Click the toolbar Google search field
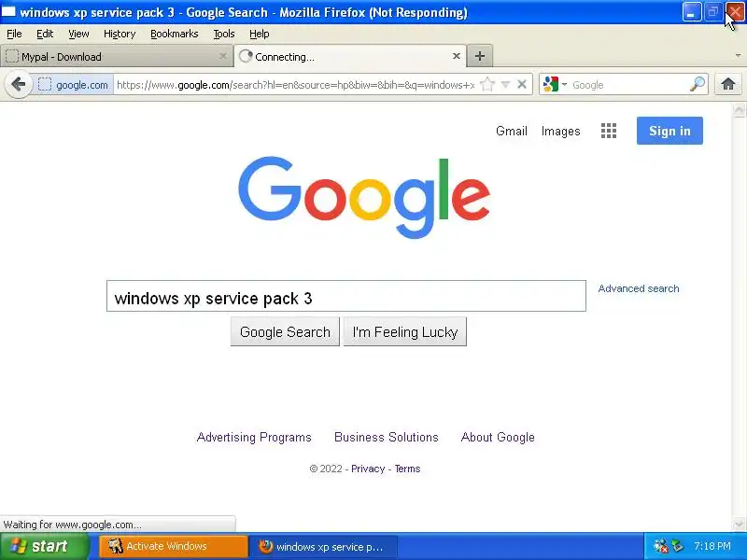747x560 pixels. pyautogui.click(x=628, y=85)
